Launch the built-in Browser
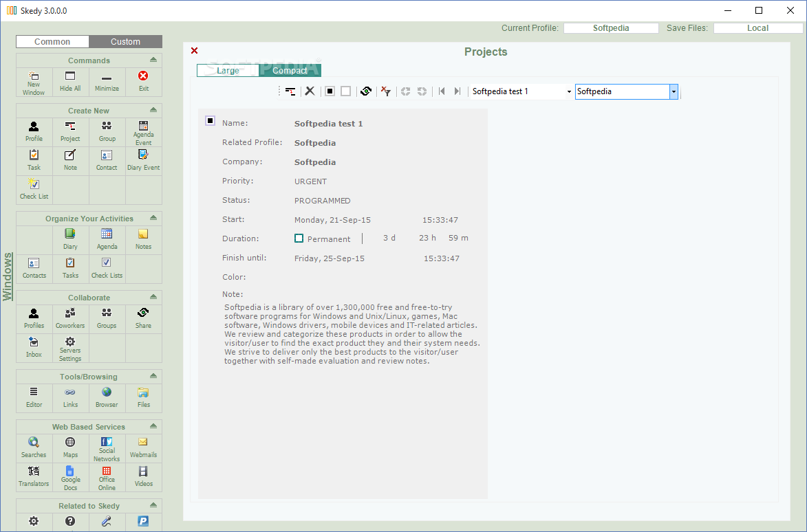Image resolution: width=807 pixels, height=532 pixels. (x=107, y=399)
